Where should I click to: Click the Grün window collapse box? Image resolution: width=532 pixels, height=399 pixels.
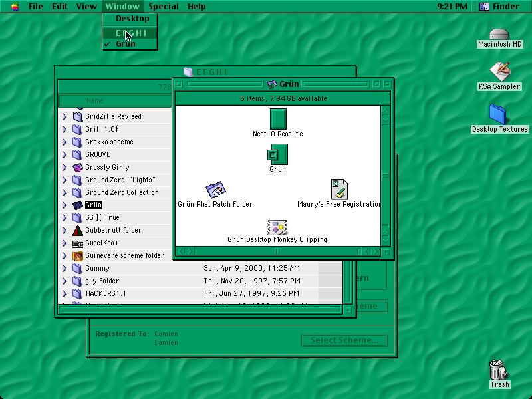[x=388, y=84]
